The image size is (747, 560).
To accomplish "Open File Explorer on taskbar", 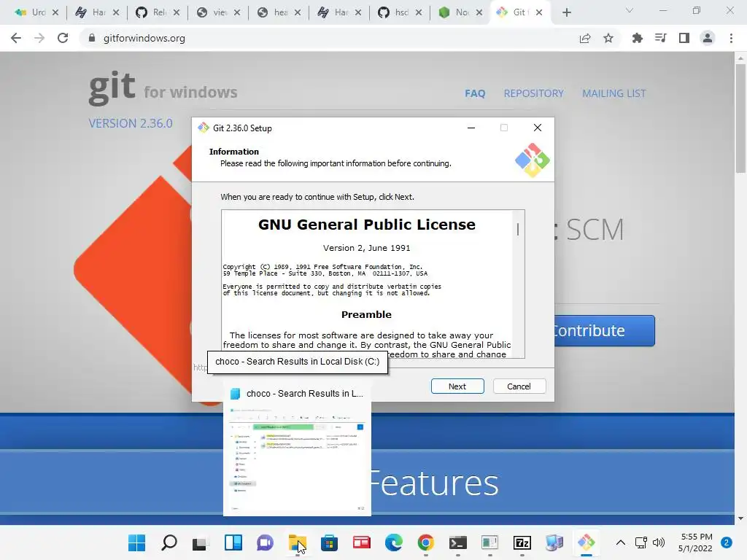I will pos(298,542).
